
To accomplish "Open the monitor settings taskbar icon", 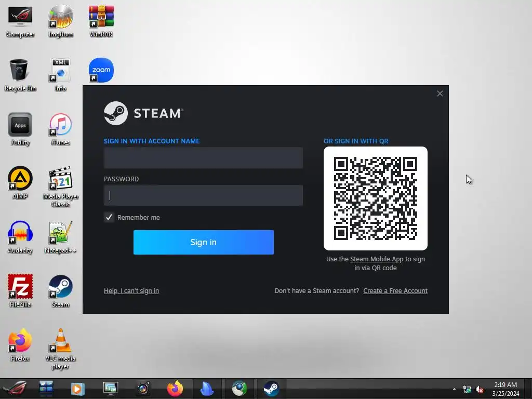I will click(x=110, y=389).
